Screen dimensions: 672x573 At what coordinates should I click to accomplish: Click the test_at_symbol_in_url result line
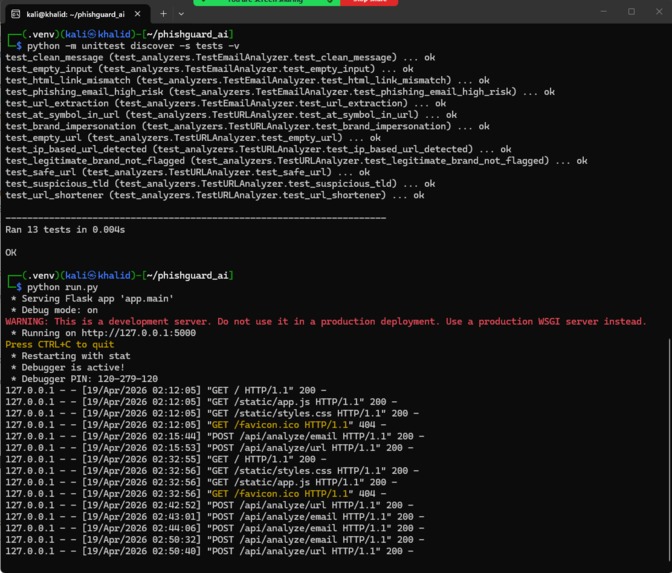[231, 115]
